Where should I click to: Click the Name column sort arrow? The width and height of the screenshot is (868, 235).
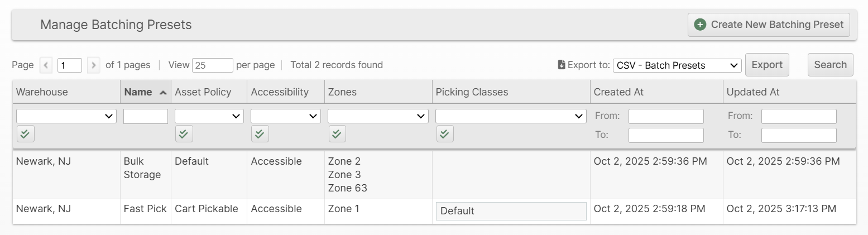[x=162, y=93]
